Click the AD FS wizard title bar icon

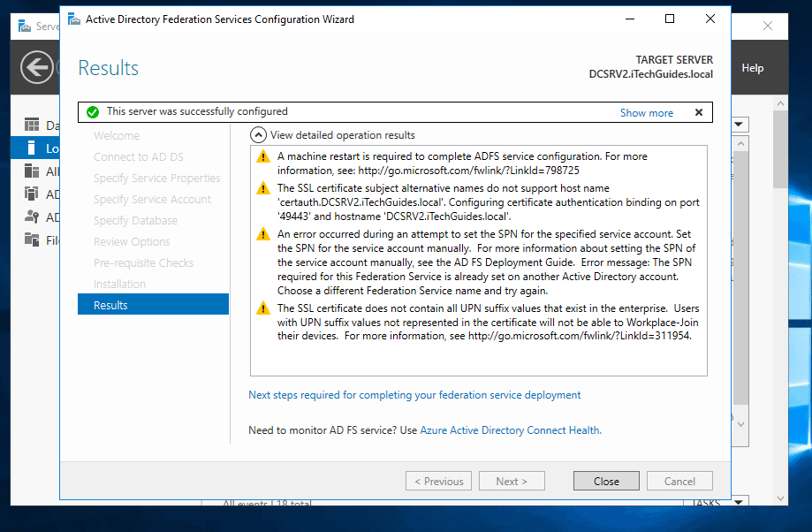74,19
